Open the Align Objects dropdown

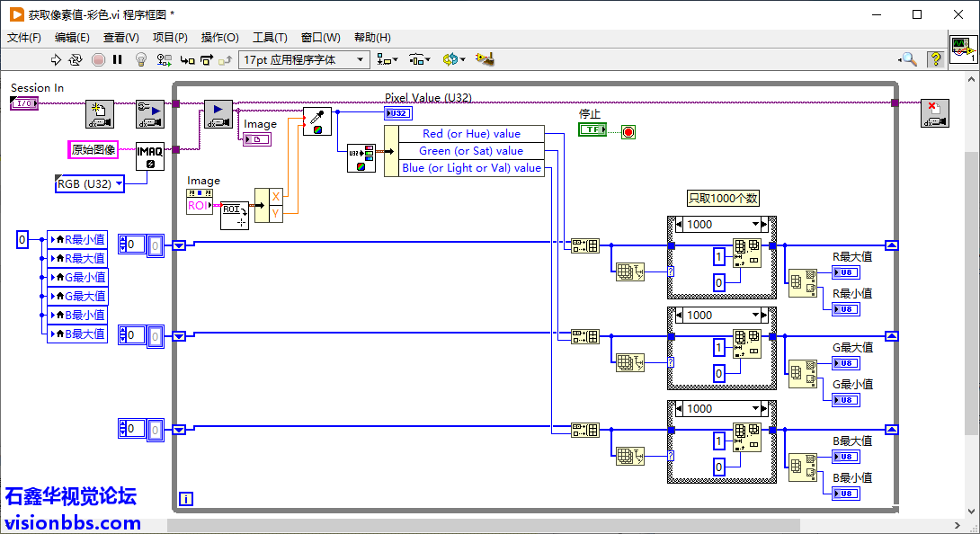click(x=387, y=59)
